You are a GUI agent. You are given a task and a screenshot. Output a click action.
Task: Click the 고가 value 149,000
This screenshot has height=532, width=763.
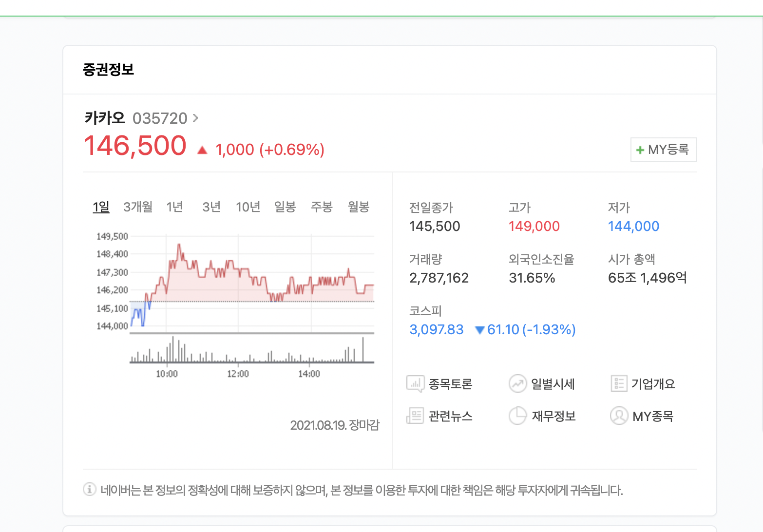pos(534,226)
